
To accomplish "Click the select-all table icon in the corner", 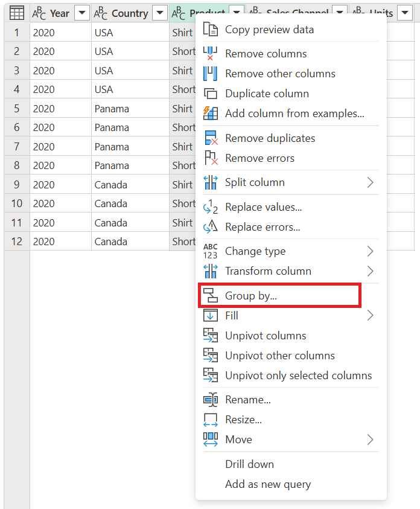I will point(16,13).
